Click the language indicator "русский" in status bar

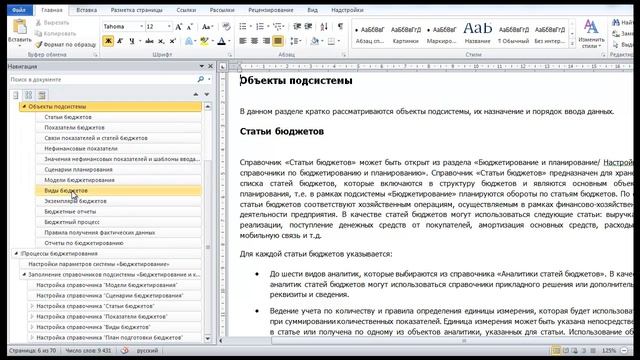coord(147,351)
